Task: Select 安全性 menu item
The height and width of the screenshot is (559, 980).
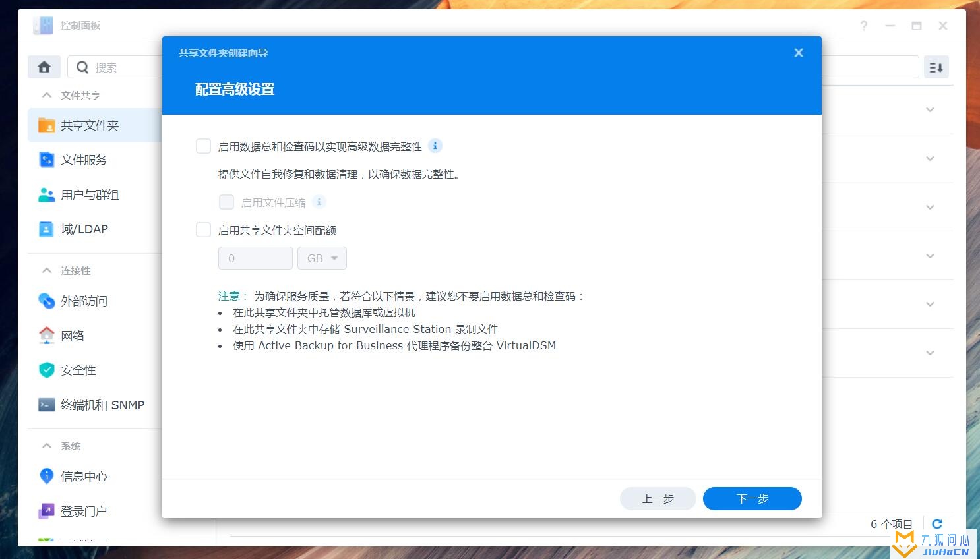Action: click(95, 370)
